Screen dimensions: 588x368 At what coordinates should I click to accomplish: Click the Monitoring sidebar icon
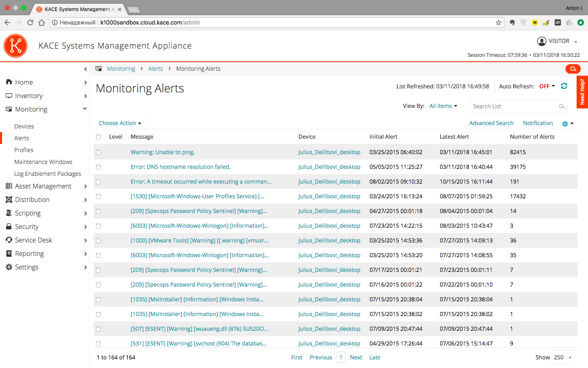point(9,109)
